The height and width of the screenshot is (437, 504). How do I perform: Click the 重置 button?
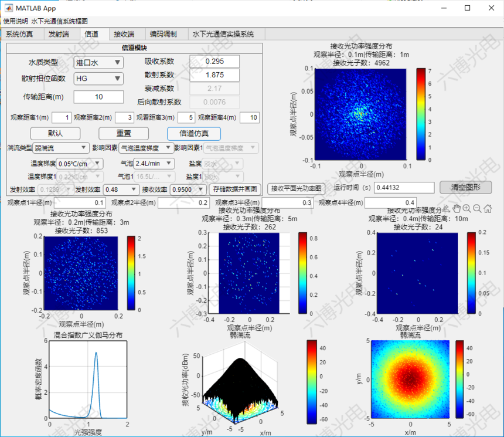tap(124, 134)
